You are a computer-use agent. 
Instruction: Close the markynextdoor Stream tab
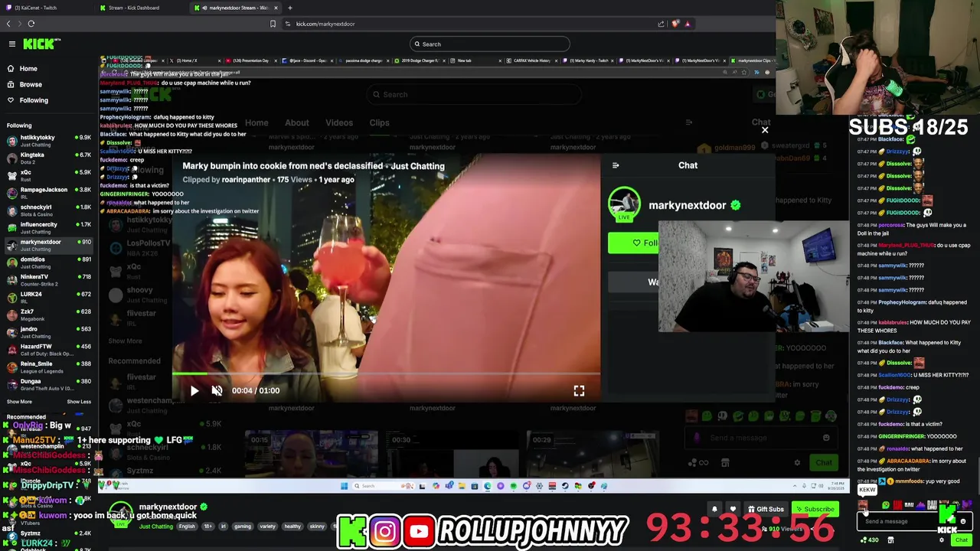point(276,8)
